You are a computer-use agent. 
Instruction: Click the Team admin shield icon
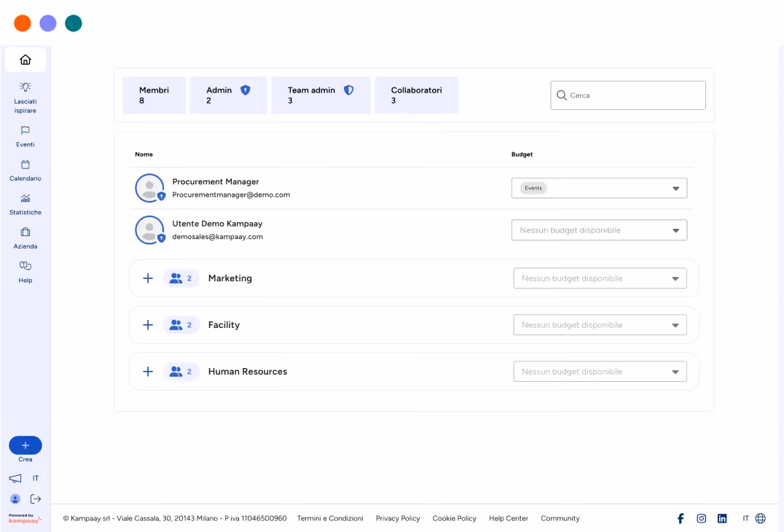click(x=348, y=90)
